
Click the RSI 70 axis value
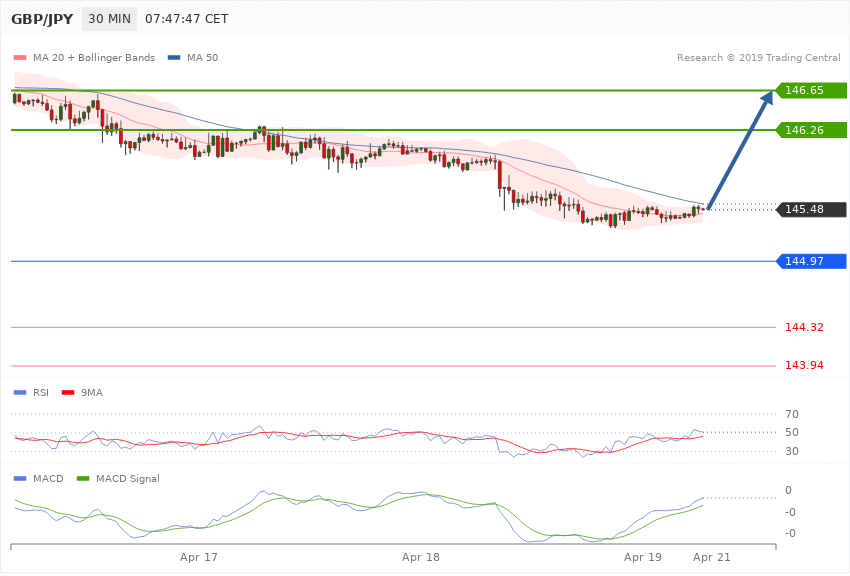[792, 415]
